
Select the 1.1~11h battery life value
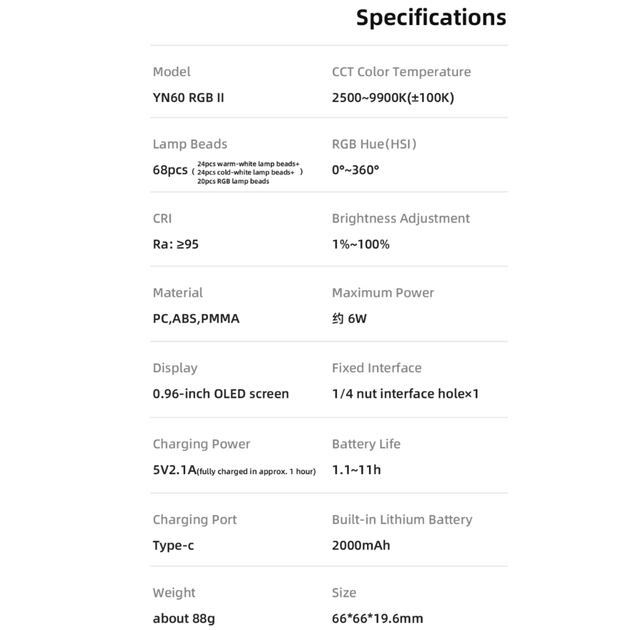(x=356, y=470)
